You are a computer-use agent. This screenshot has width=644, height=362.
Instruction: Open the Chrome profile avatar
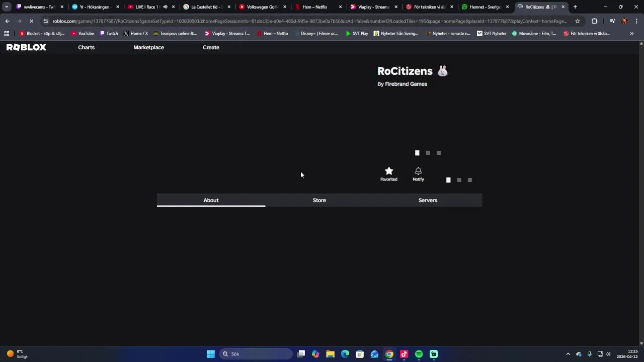[624, 21]
